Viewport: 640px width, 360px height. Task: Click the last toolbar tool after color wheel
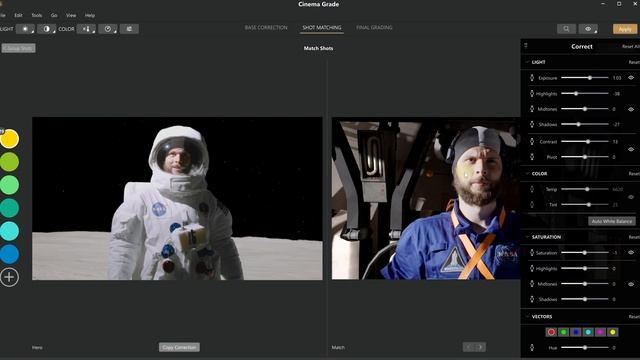129,29
